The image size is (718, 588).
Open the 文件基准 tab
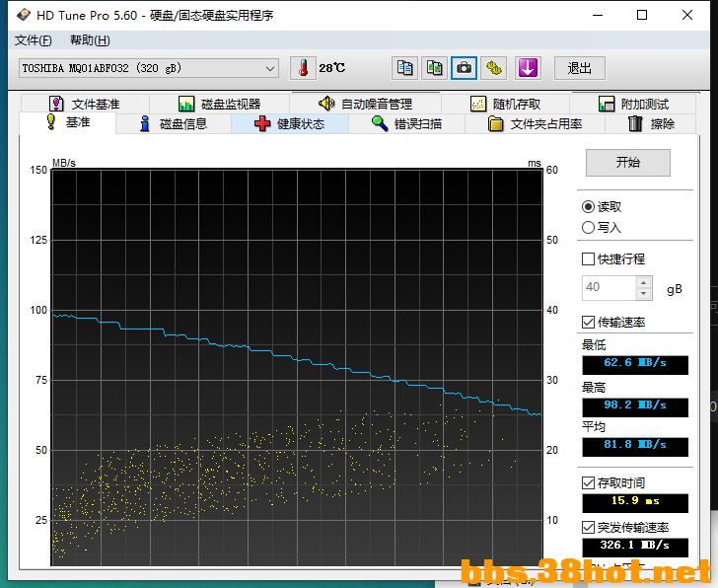pos(85,104)
